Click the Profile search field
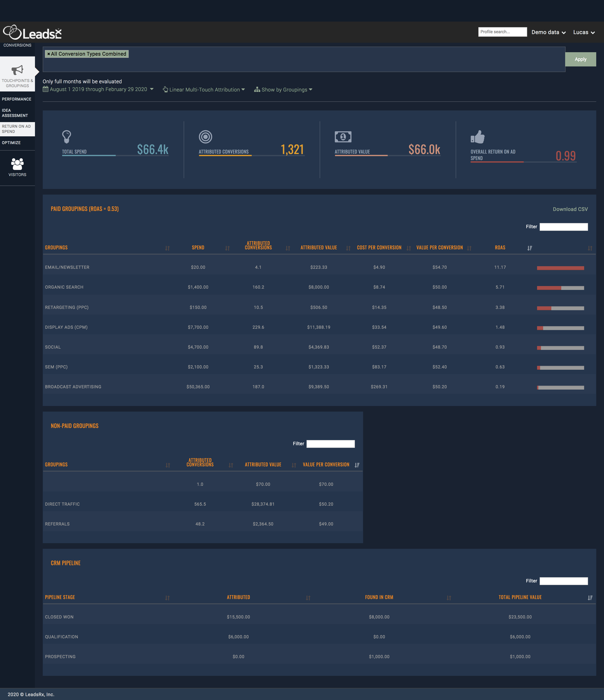Screen dimensions: 604x700 coord(502,32)
